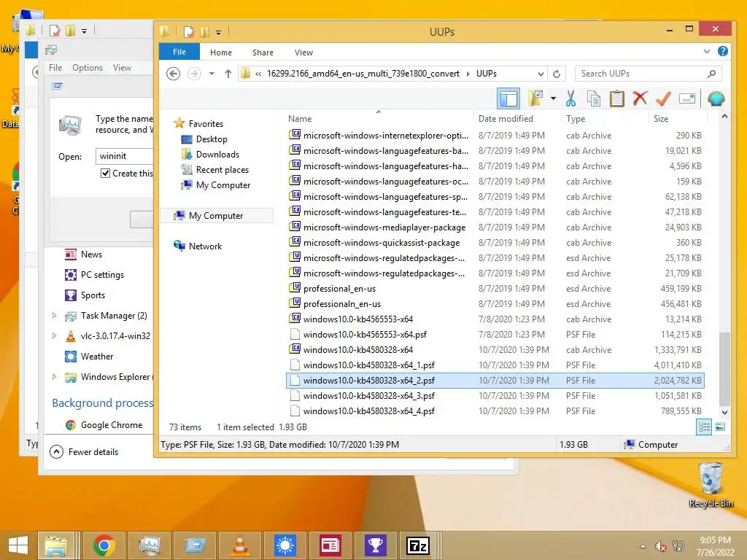Screen dimensions: 747x560
Task: Select windows10.0-kb4580328-x64_4.psf file
Action: (x=495, y=411)
